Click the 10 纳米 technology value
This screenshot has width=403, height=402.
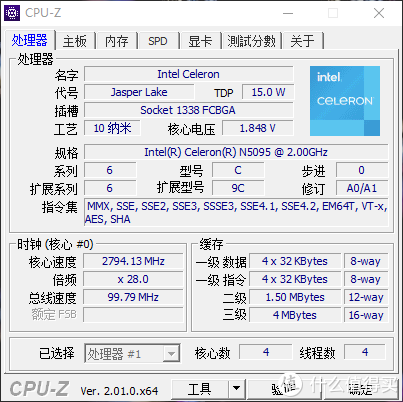(112, 128)
